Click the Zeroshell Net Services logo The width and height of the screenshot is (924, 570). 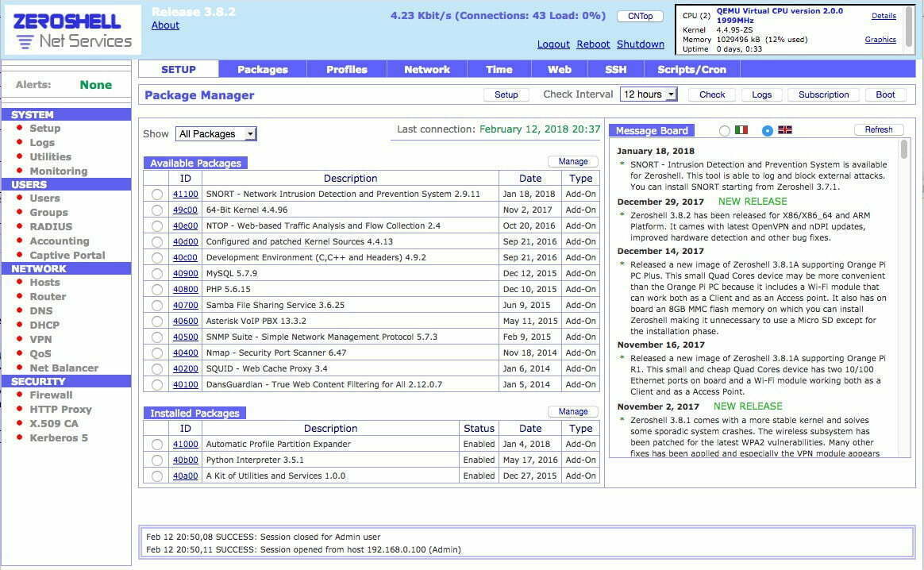72,31
